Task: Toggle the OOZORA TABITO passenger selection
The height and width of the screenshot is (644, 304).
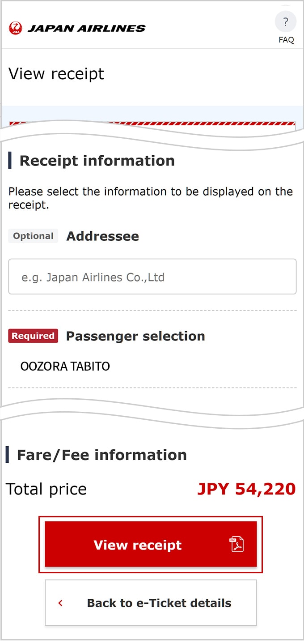Action: click(65, 366)
